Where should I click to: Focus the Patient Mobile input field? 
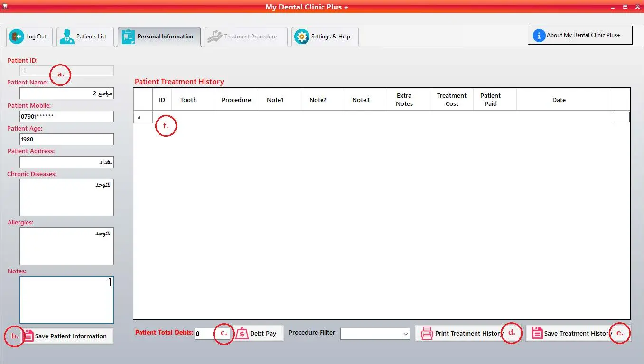[66, 116]
